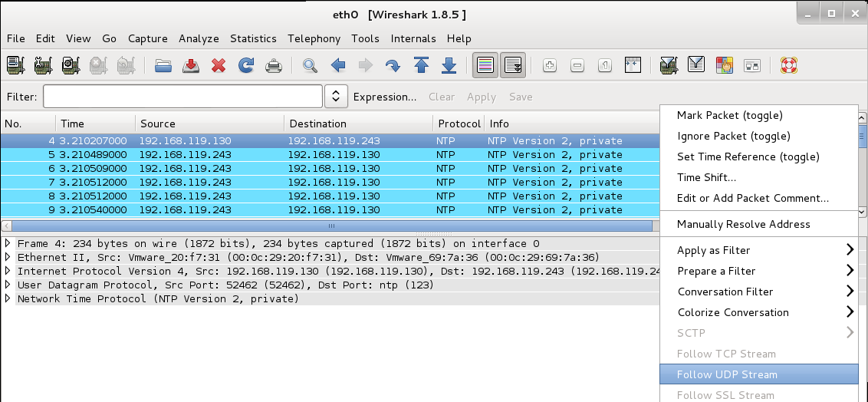Select Mark Packet (toggle) in context menu
This screenshot has width=868, height=402.
(729, 115)
